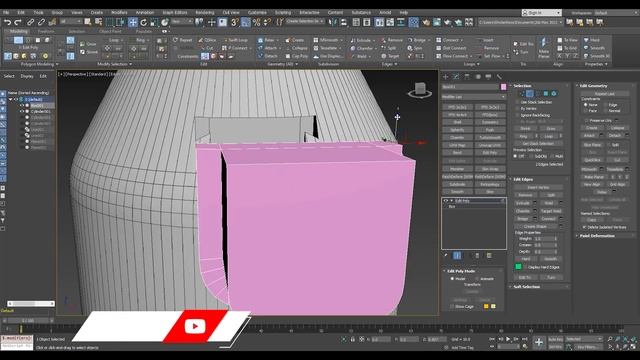640x360 pixels.
Task: Open the Modifiers menu
Action: pos(119,13)
